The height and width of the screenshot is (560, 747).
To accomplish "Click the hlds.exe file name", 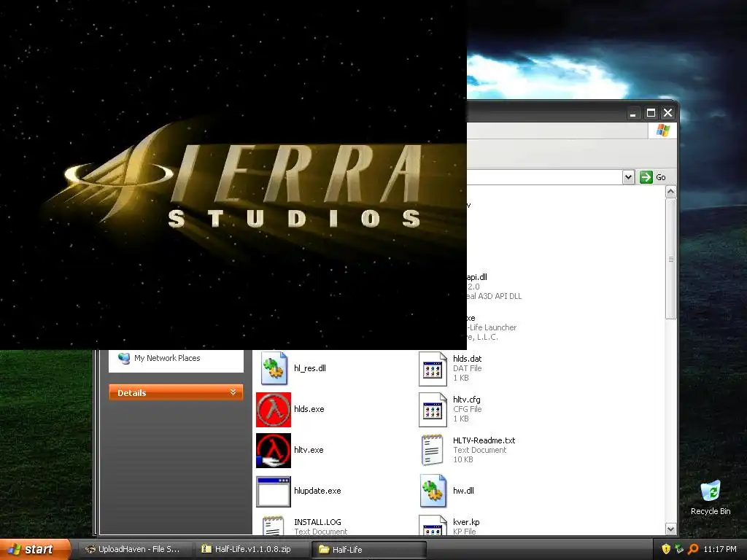I will click(309, 409).
